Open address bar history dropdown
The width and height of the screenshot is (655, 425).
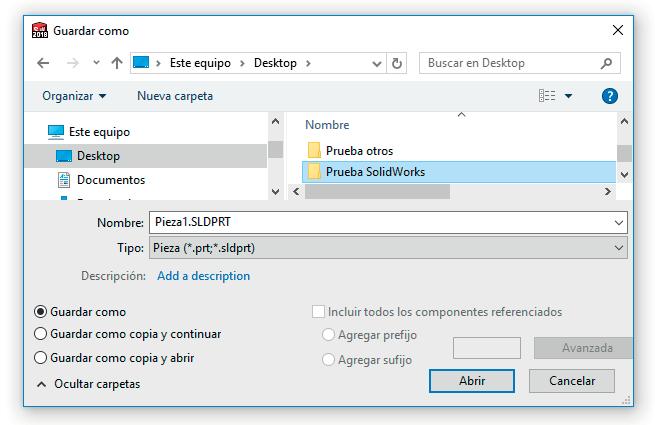[x=376, y=64]
